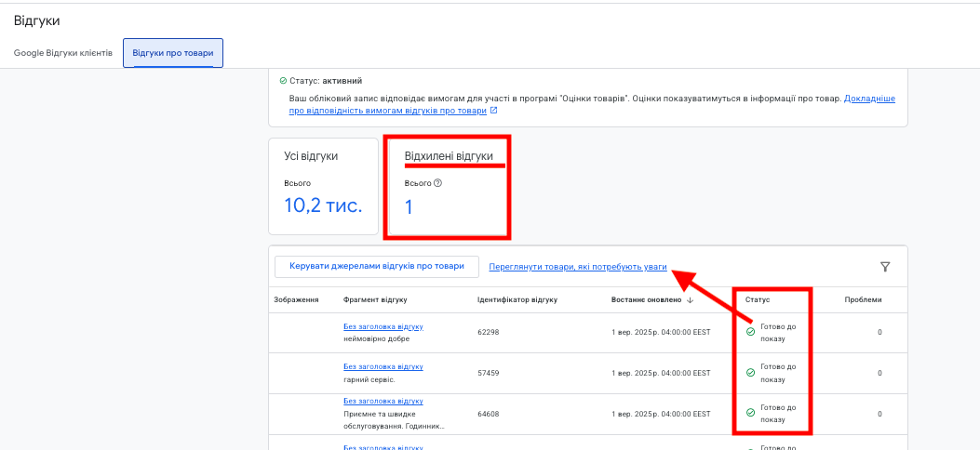This screenshot has width=980, height=450.
Task: Click green status icon for review 57459
Action: coord(751,373)
